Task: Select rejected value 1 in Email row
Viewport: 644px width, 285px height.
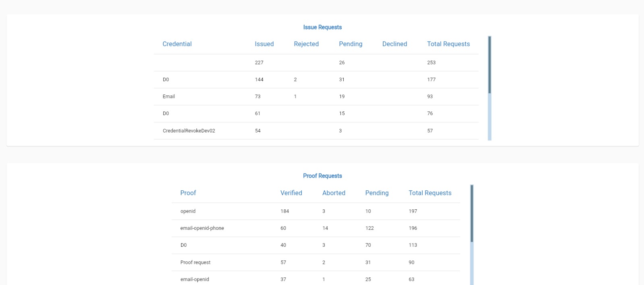Action: coord(295,96)
